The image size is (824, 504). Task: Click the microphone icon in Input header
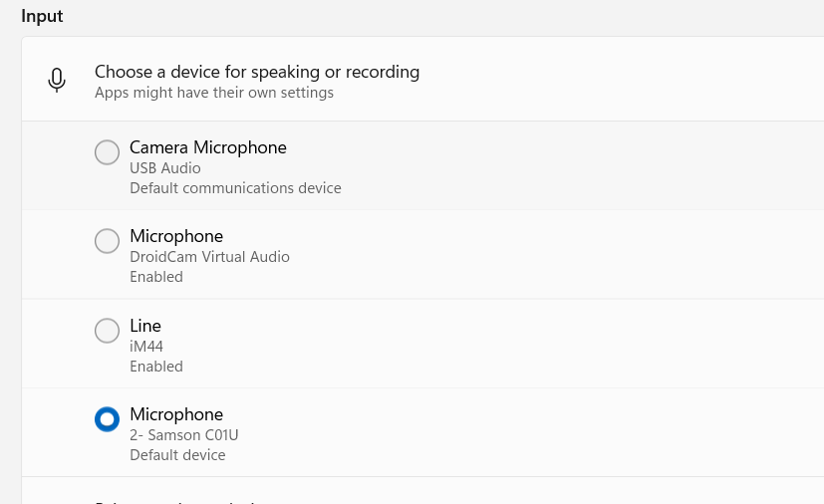[x=57, y=81]
